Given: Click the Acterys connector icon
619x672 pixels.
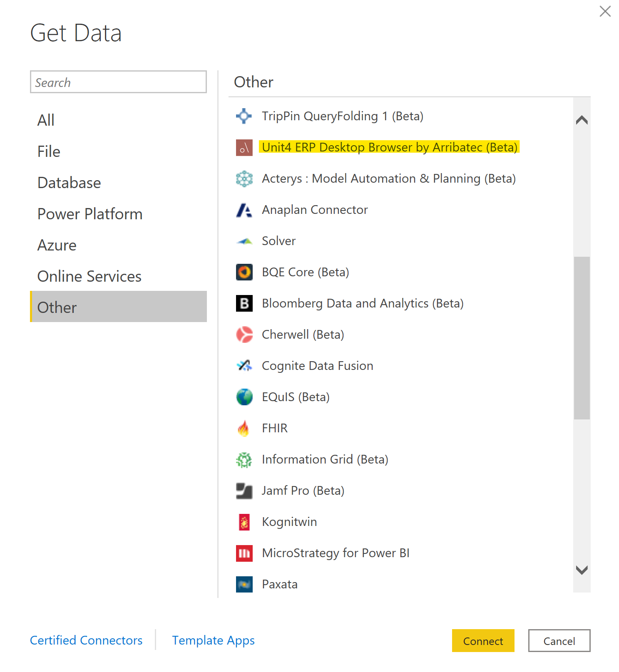Looking at the screenshot, I should (x=244, y=179).
